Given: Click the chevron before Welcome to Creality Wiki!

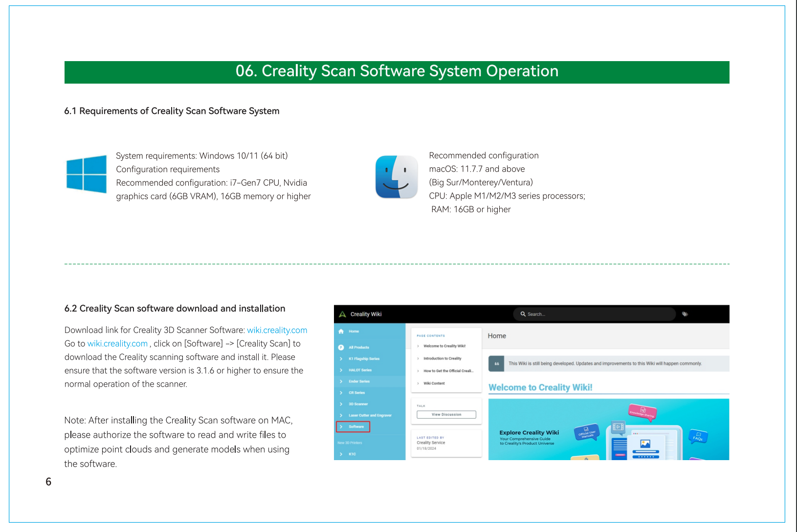Looking at the screenshot, I should (x=418, y=346).
